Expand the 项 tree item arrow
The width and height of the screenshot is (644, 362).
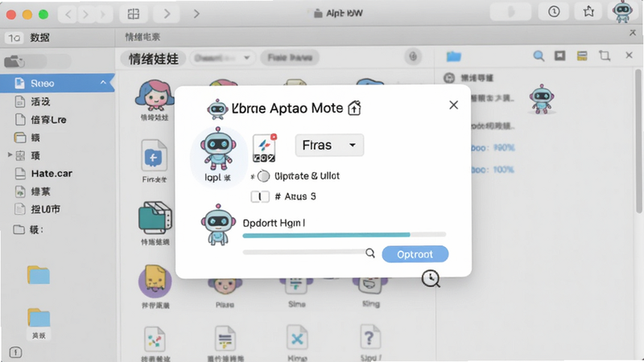click(x=10, y=154)
